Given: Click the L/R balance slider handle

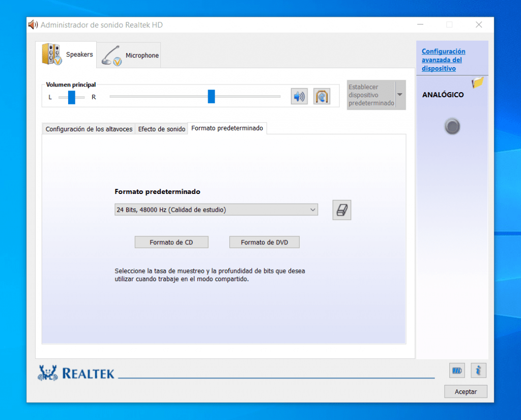Looking at the screenshot, I should click(x=72, y=97).
